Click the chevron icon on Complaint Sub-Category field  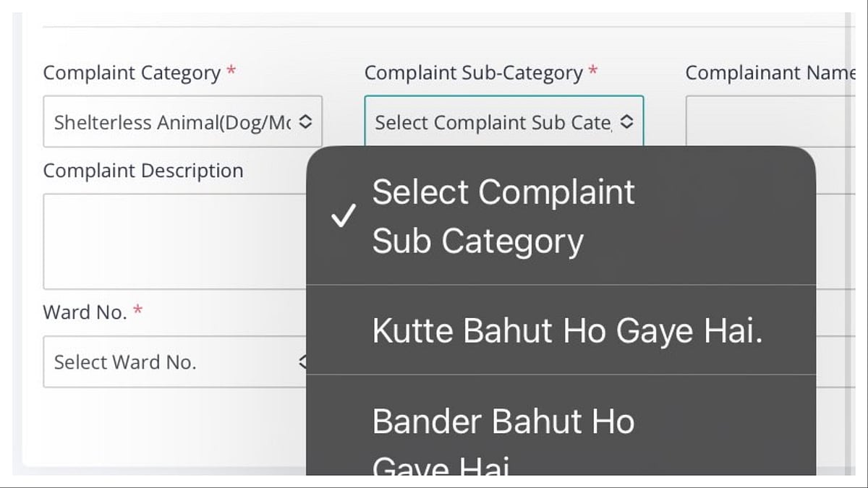pyautogui.click(x=627, y=121)
